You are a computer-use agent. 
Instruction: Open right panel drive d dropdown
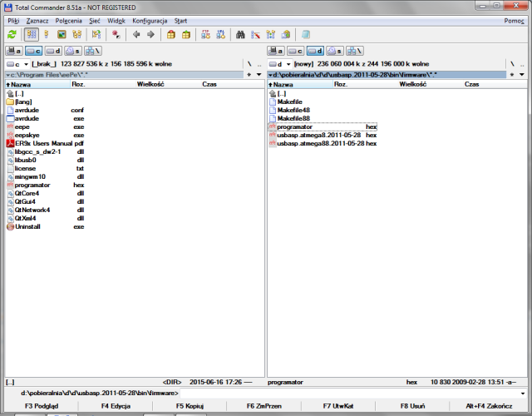279,64
